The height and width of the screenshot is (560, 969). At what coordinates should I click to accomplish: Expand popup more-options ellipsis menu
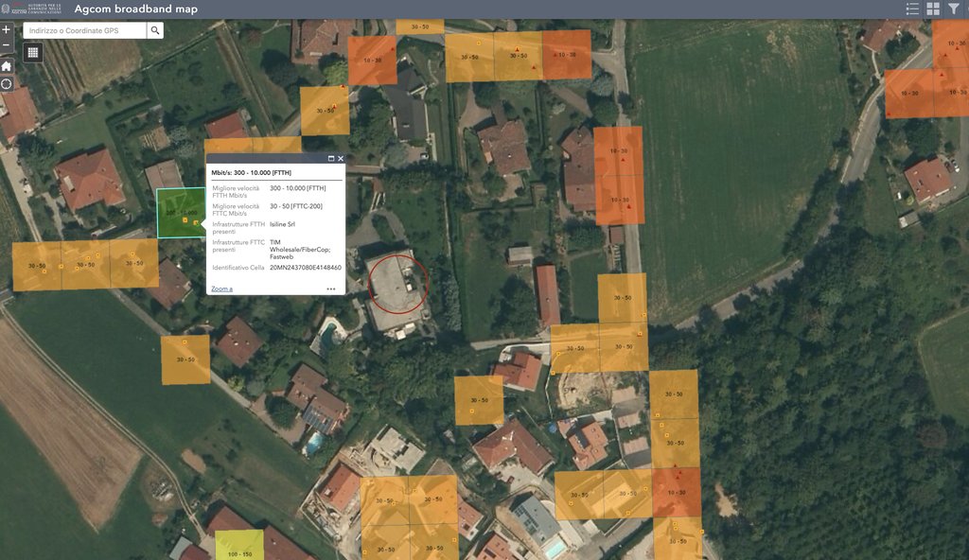tap(331, 289)
